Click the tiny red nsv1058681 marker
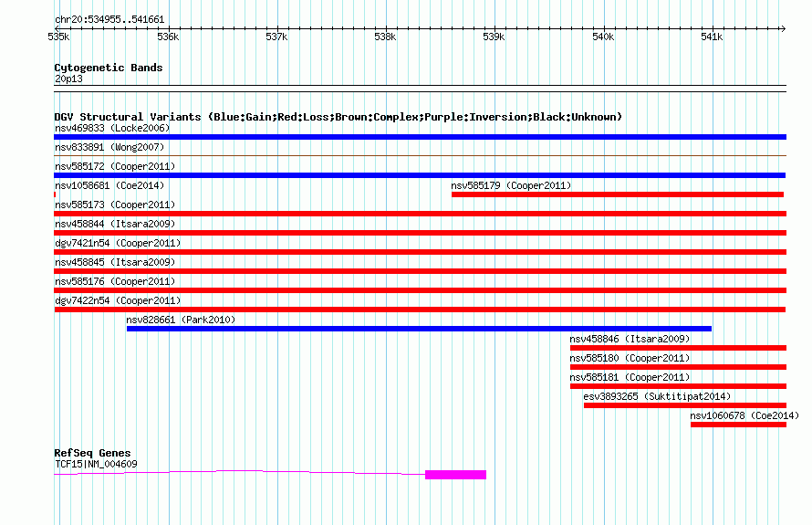812x525 pixels. point(55,194)
